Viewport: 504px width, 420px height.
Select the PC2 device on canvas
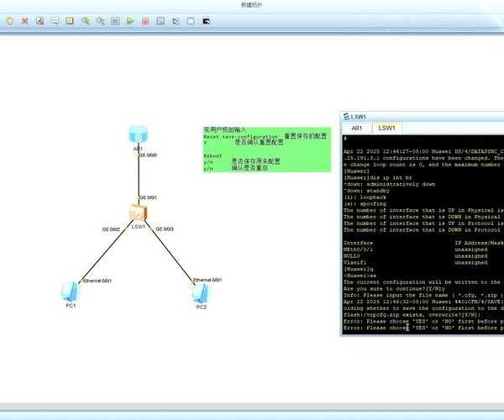point(200,292)
